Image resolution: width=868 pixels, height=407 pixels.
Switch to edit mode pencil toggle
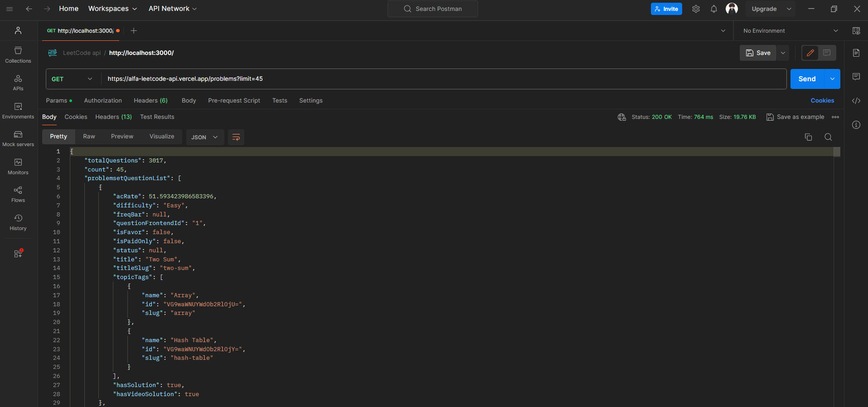pos(810,53)
